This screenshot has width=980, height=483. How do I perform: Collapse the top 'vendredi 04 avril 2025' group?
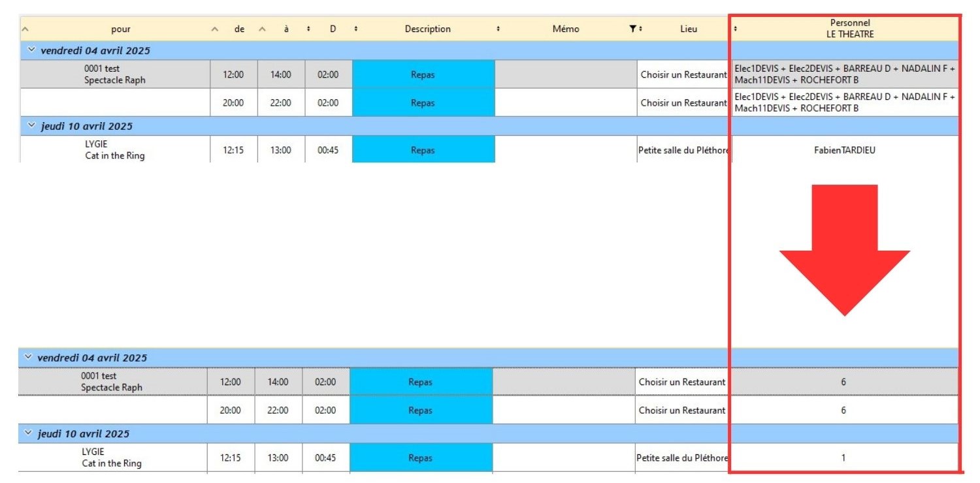31,50
